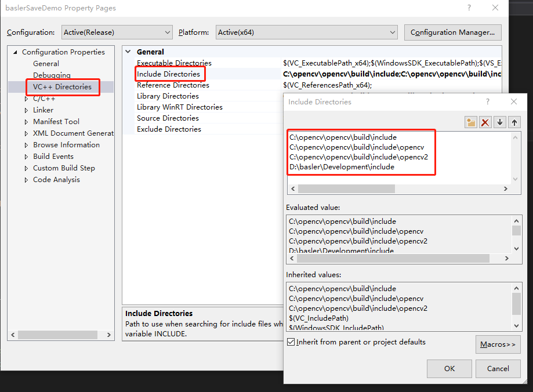Viewport: 533px width, 392px height.
Task: Expand the C/C++ tree node
Action: pos(26,98)
